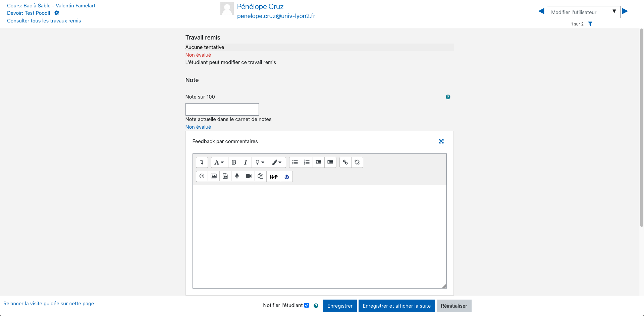
Task: Open Consulter tous les travaux remis
Action: 44,20
